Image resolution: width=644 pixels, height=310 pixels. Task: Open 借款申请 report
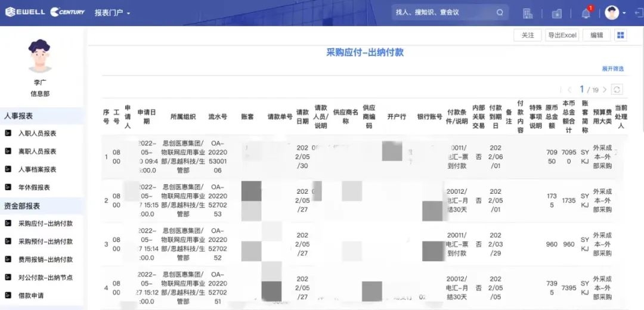click(x=31, y=296)
